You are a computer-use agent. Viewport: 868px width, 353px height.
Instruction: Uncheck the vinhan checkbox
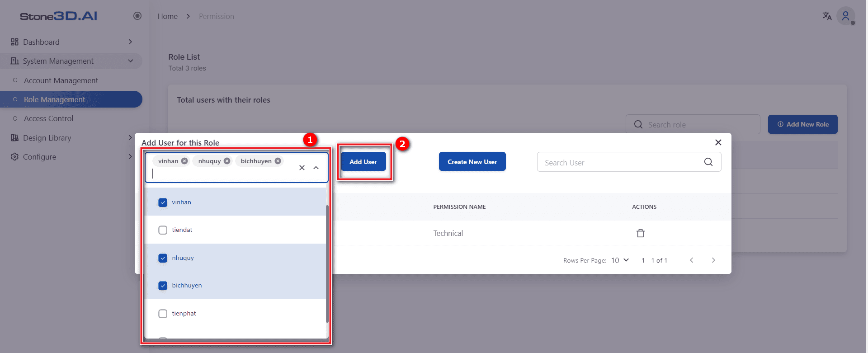pos(163,202)
